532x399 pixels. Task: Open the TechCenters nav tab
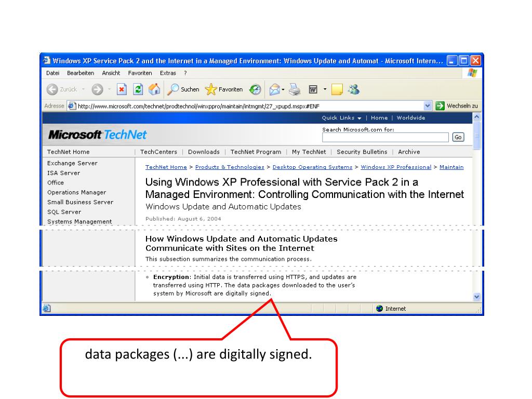click(x=158, y=152)
